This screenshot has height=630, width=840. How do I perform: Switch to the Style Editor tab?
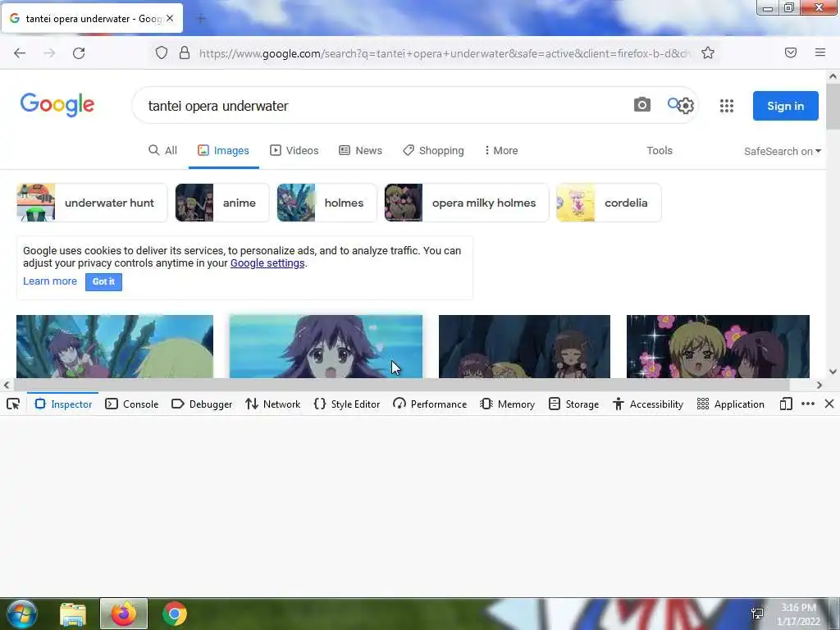347,404
